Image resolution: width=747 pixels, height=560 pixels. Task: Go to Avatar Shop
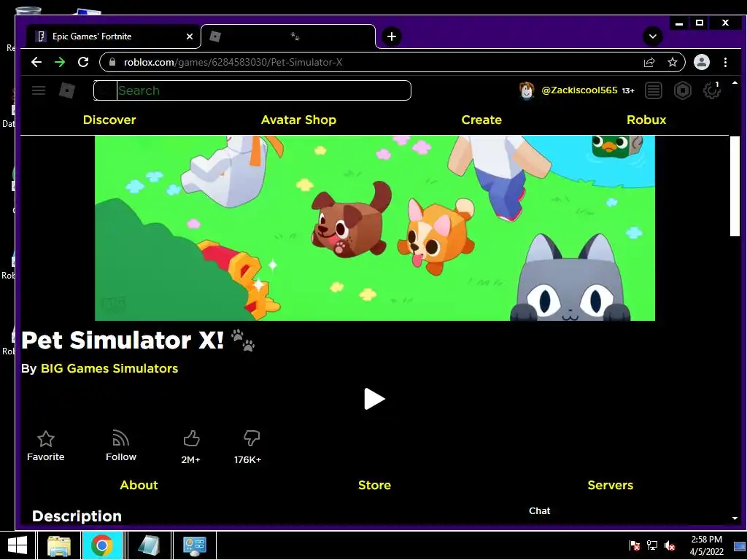click(x=298, y=120)
